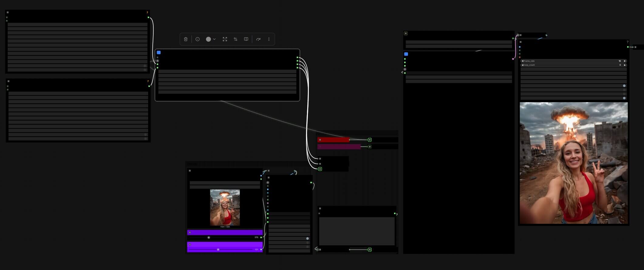
Task: Click the green output of the second left node
Action: [149, 86]
